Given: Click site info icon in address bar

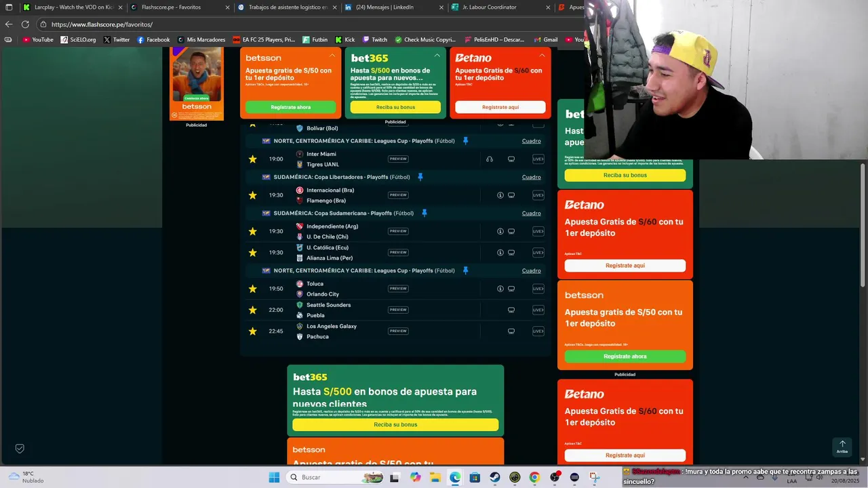Looking at the screenshot, I should tap(43, 24).
